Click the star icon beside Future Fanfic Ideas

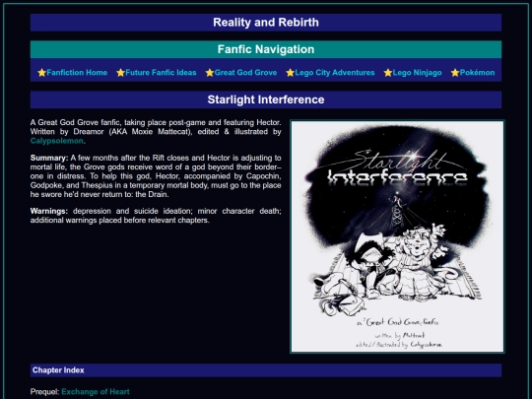(x=120, y=73)
